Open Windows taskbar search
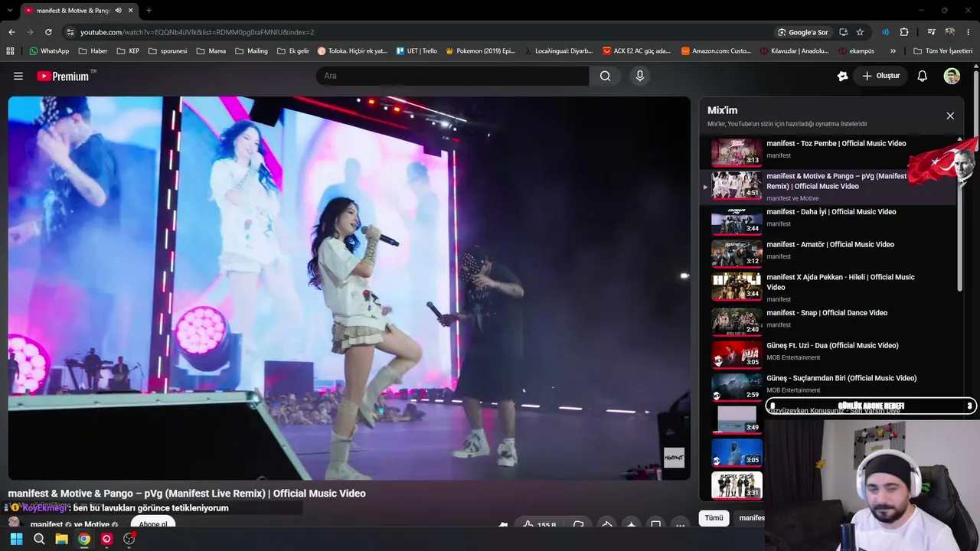The height and width of the screenshot is (551, 980). click(39, 539)
